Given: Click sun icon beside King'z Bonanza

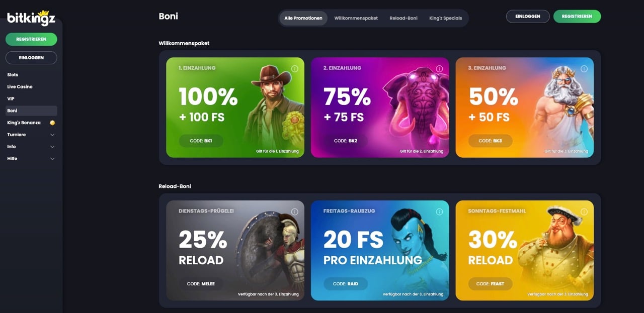Looking at the screenshot, I should [x=52, y=123].
